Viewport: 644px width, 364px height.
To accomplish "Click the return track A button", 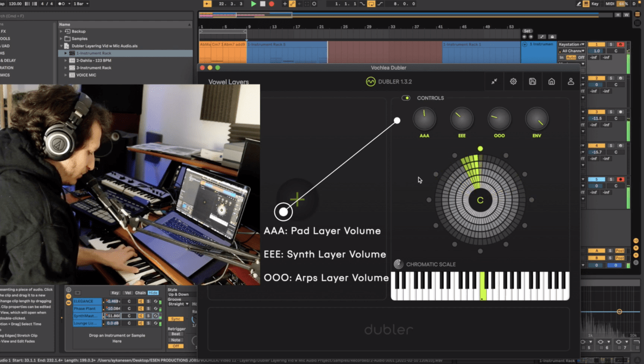I will (596, 250).
